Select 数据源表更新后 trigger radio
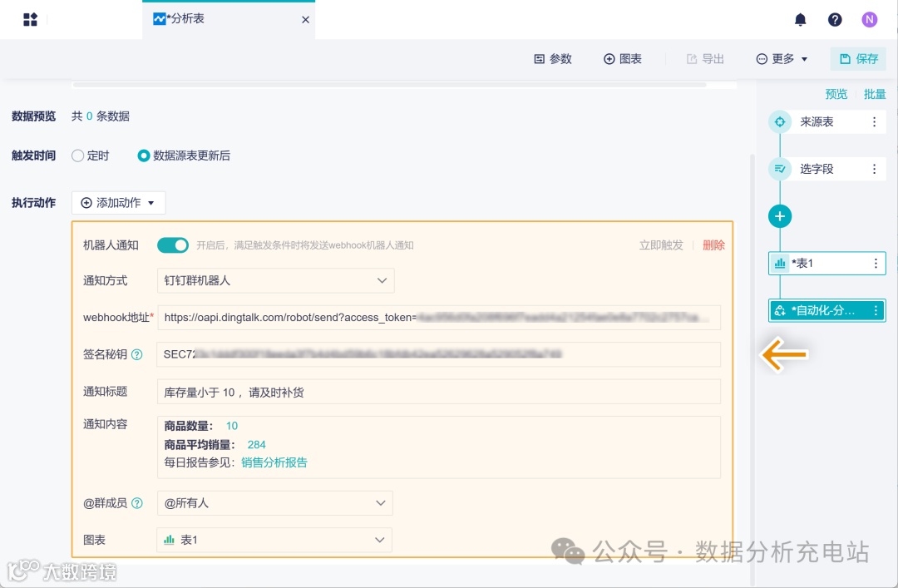The height and width of the screenshot is (588, 898). click(144, 156)
